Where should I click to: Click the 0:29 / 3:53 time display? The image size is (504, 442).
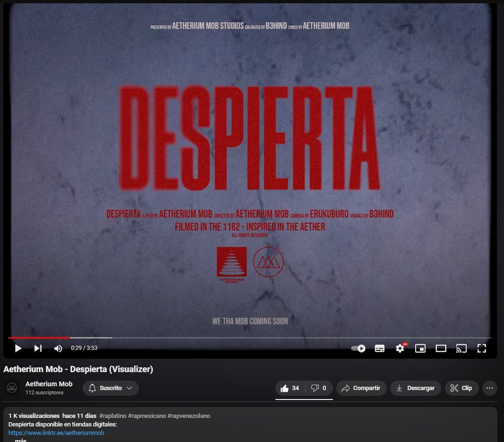[x=84, y=348]
